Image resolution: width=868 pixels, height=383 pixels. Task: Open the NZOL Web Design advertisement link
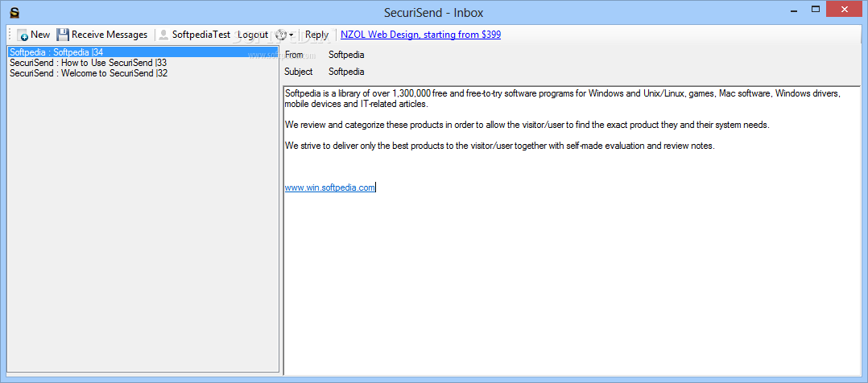420,35
